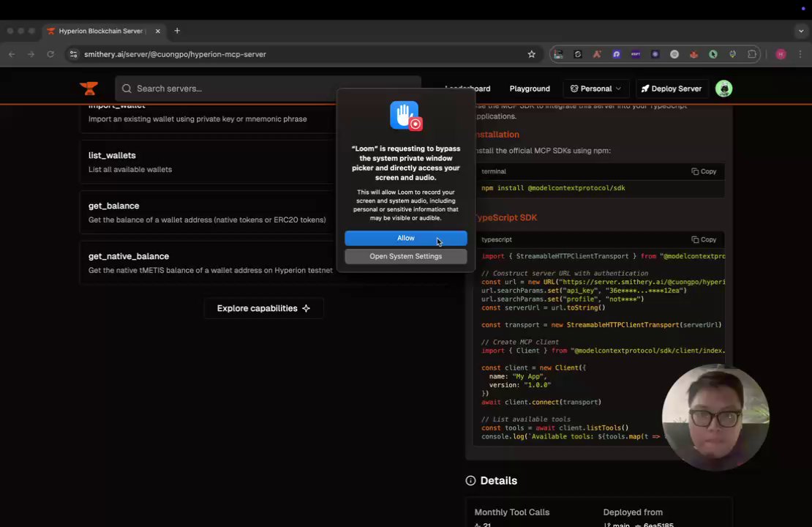Click the npm install @modelcontextprotocol/sdk line
The width and height of the screenshot is (812, 527).
click(x=553, y=188)
